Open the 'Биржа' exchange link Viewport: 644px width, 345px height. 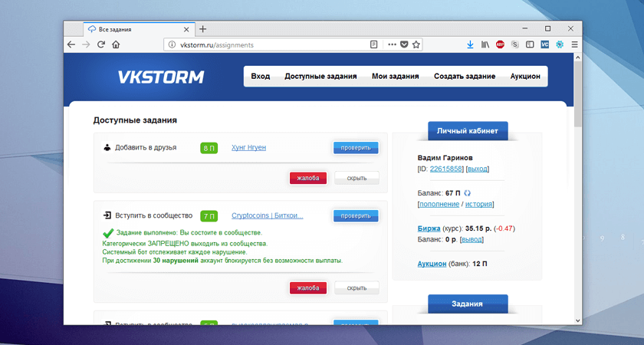(429, 228)
